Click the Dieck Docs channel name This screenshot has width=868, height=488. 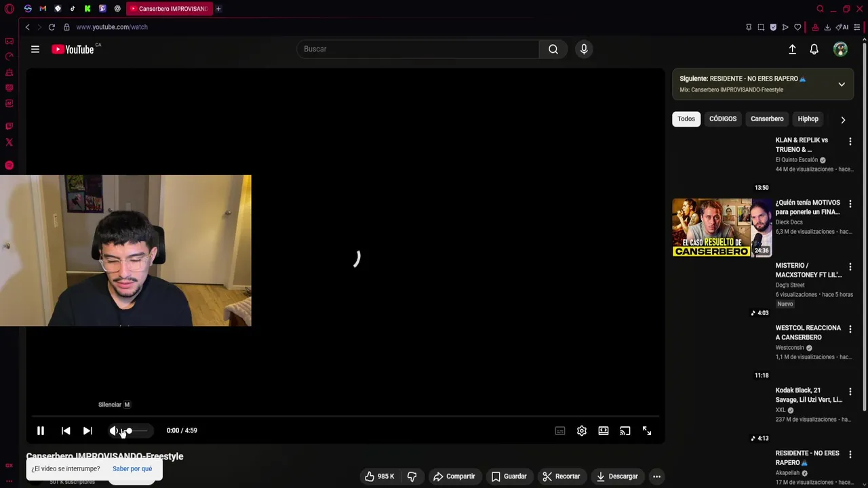tap(789, 222)
